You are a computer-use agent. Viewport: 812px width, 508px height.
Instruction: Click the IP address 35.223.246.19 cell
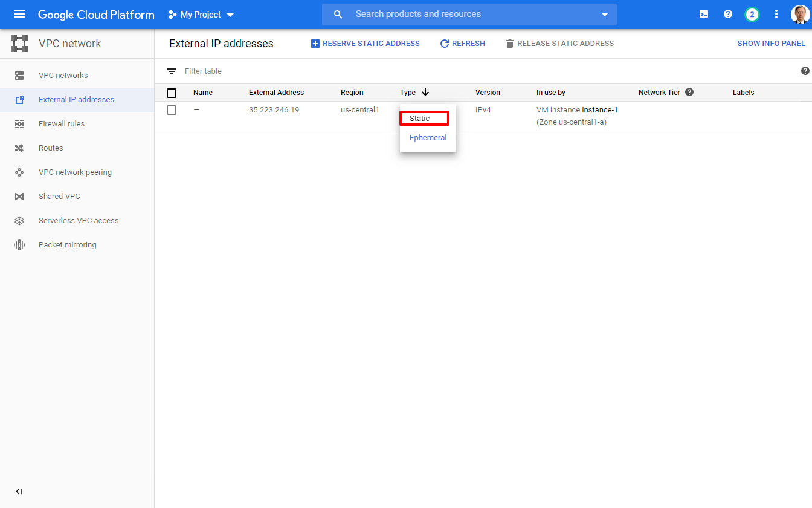coord(274,110)
